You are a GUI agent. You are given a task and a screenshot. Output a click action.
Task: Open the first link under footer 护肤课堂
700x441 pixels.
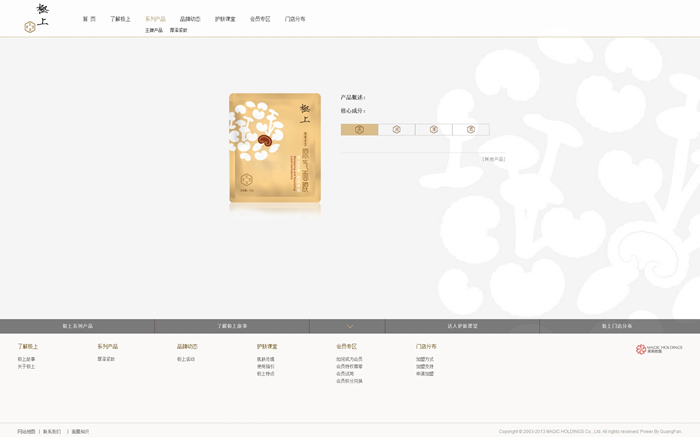[x=266, y=359]
